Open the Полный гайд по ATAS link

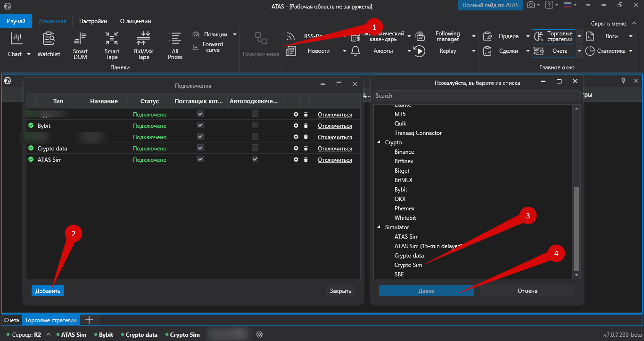[490, 5]
